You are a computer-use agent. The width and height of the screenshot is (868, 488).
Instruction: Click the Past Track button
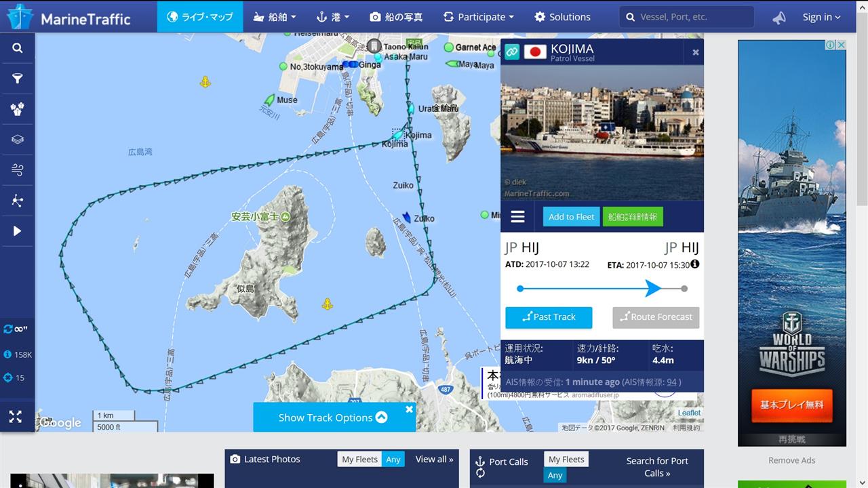click(x=549, y=317)
